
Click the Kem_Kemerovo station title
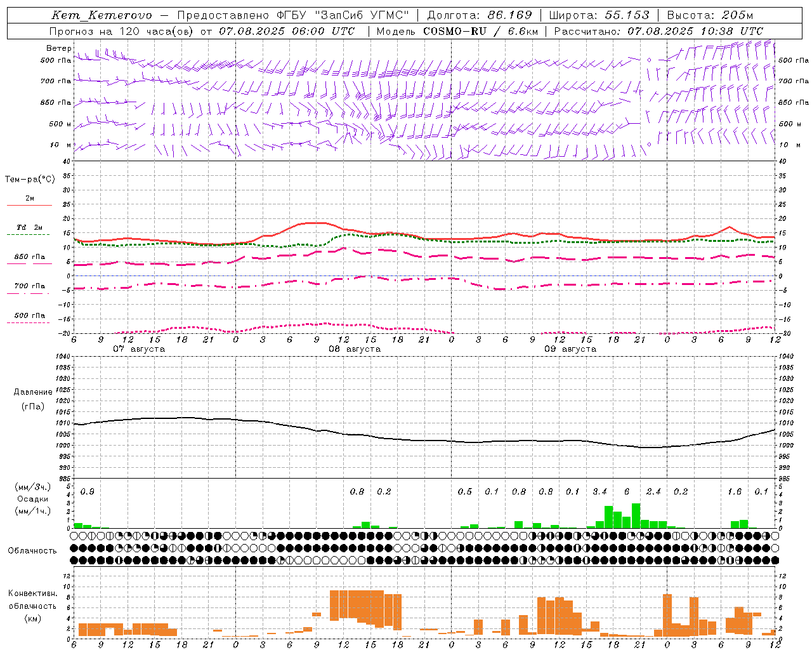coord(102,15)
